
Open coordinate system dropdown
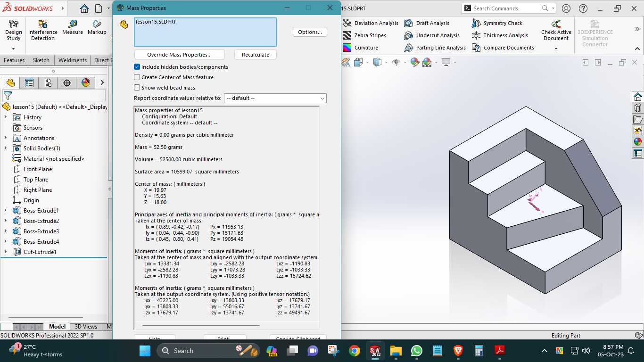coord(275,98)
